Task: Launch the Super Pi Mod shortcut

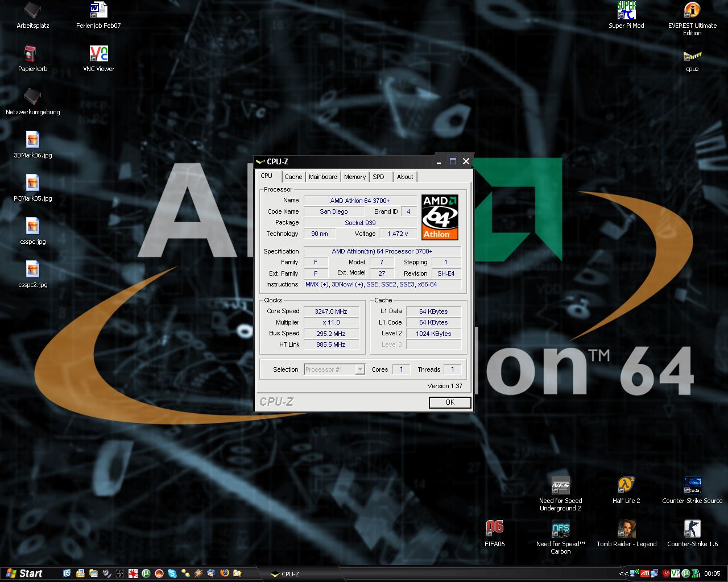Action: (x=626, y=15)
